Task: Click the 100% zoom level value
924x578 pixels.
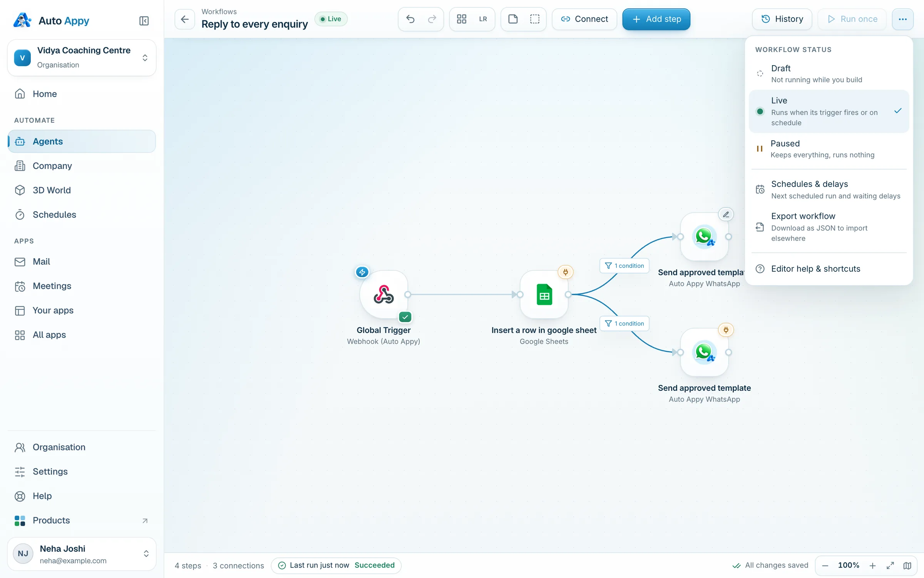Action: point(849,565)
